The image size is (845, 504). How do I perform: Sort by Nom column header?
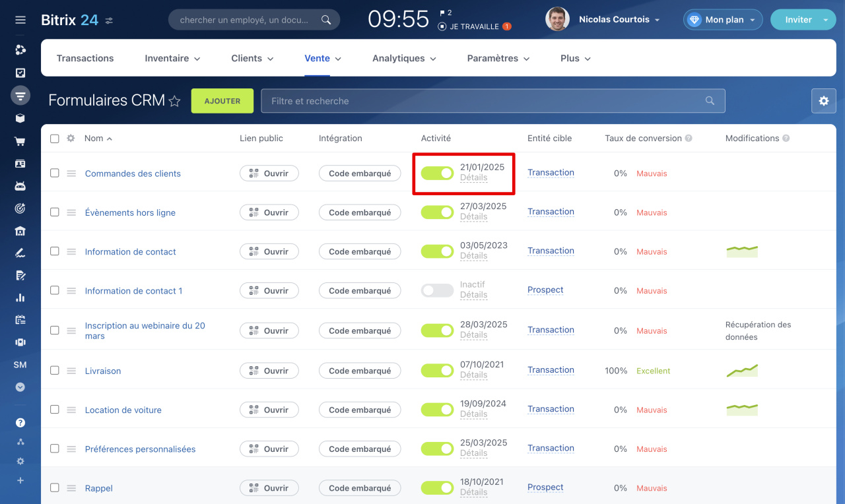tap(98, 139)
